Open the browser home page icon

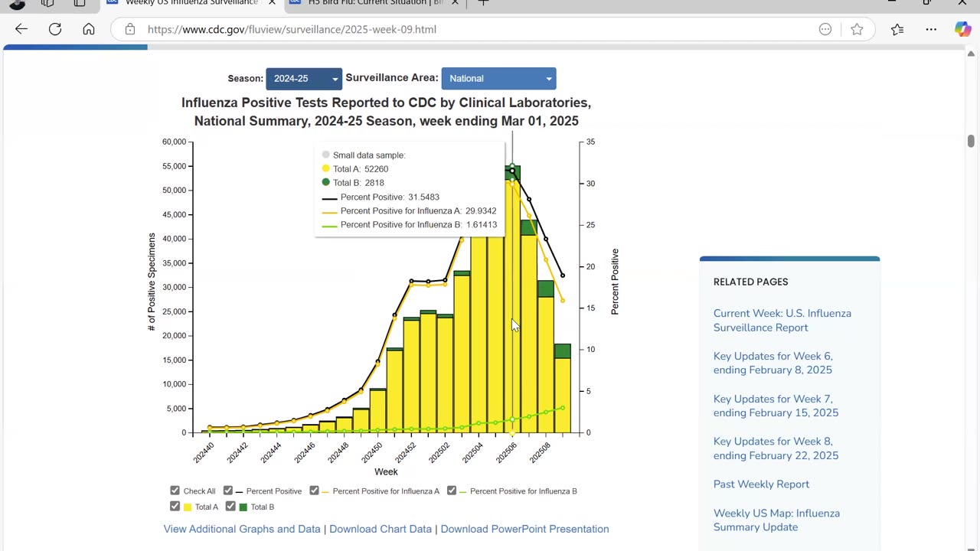(x=89, y=29)
